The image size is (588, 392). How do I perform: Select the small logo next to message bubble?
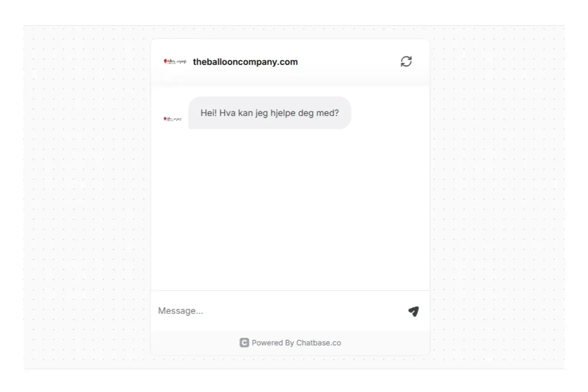point(173,119)
